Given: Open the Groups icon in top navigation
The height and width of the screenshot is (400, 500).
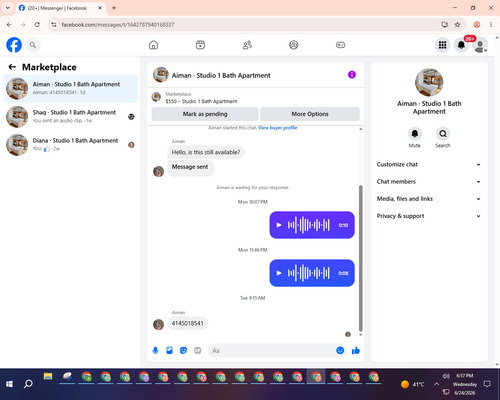Looking at the screenshot, I should (294, 45).
